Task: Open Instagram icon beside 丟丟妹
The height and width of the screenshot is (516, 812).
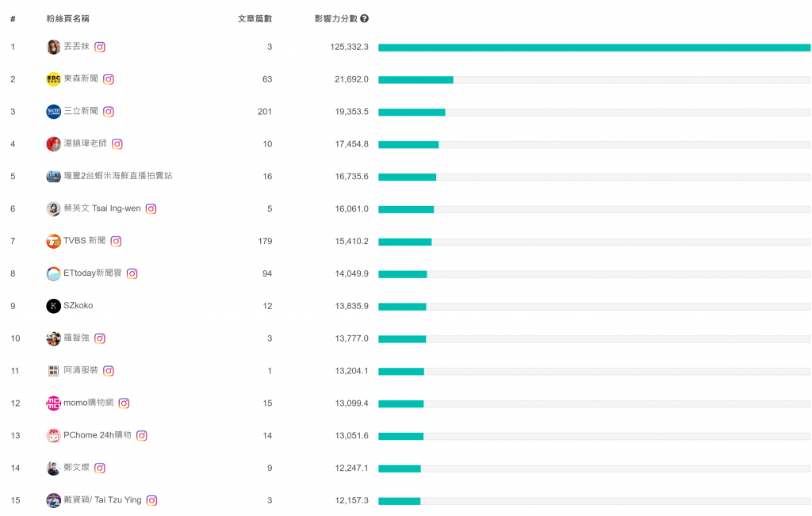Action: pyautogui.click(x=100, y=47)
